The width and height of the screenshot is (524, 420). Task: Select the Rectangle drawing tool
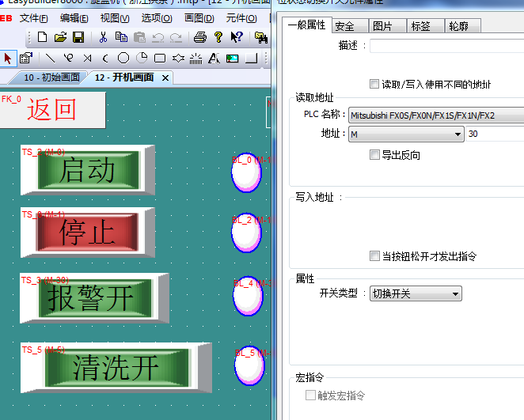160,58
